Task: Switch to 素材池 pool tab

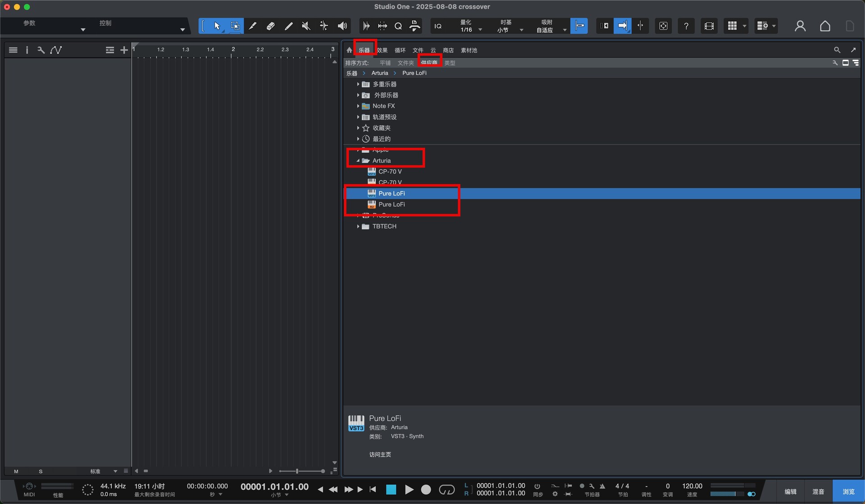Action: pyautogui.click(x=469, y=50)
